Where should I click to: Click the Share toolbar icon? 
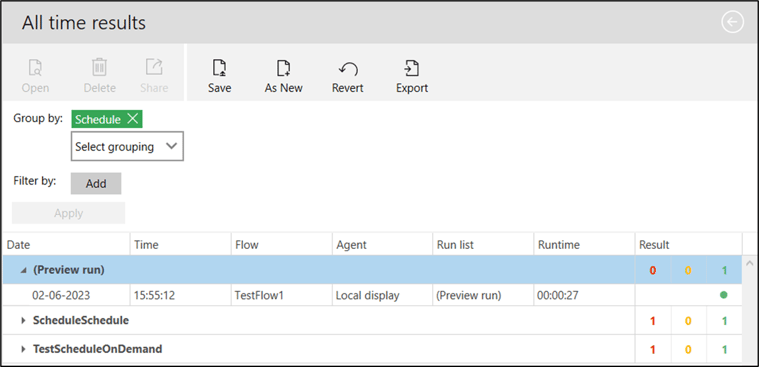pos(154,67)
